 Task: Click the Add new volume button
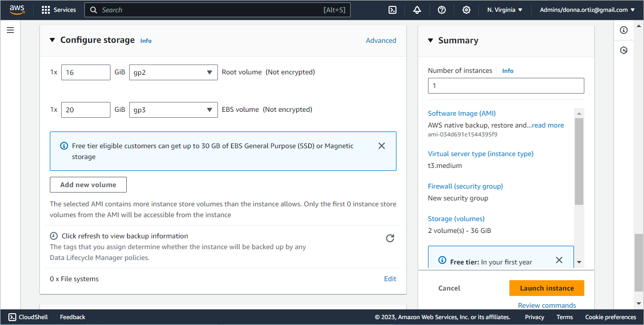click(x=88, y=185)
